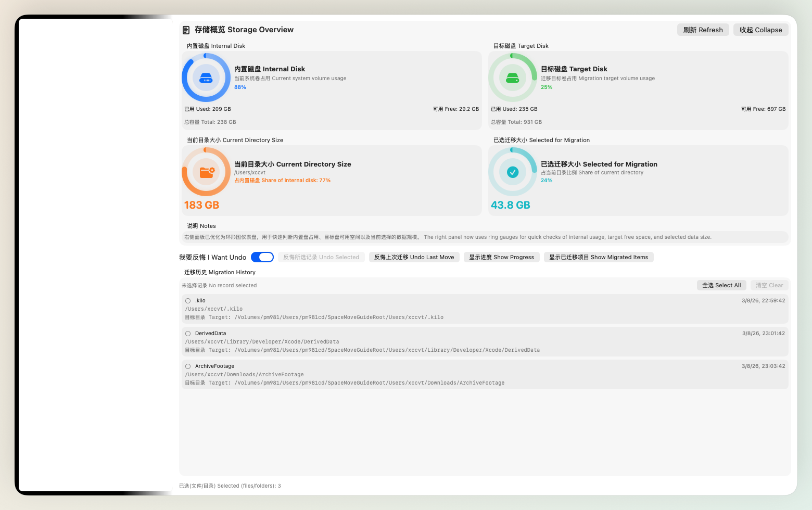The width and height of the screenshot is (812, 510).
Task: Show migration progress
Action: [501, 257]
